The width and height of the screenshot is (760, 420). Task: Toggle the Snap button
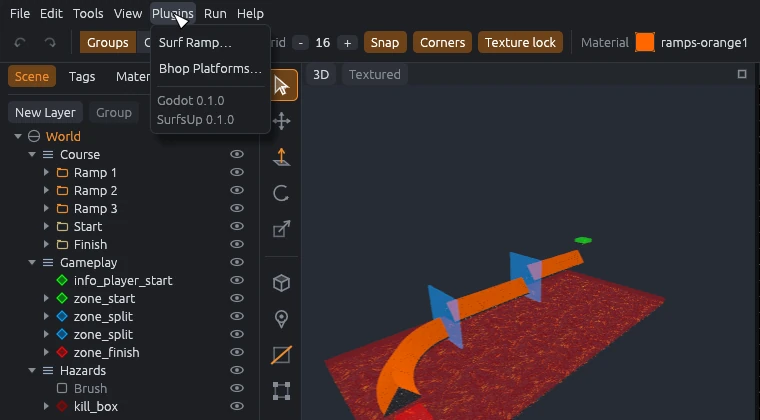tap(385, 43)
